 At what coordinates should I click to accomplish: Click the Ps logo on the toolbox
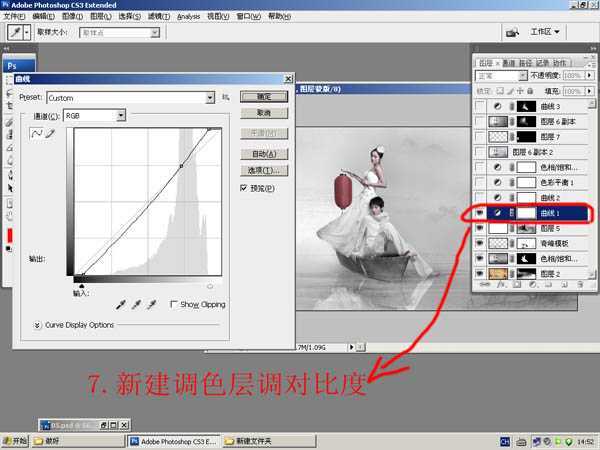(x=19, y=65)
